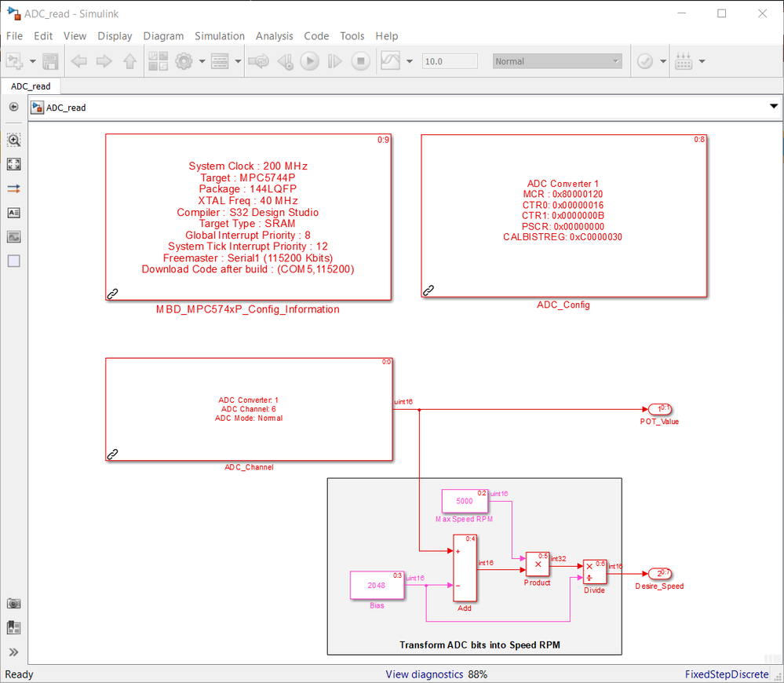
Task: Select the Bias constant block 2048
Action: [377, 585]
